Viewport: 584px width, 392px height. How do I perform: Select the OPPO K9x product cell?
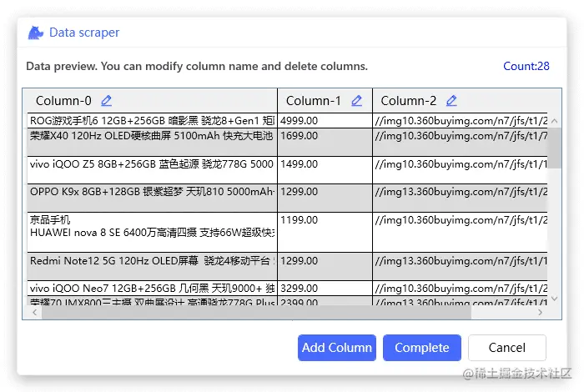pyautogui.click(x=152, y=198)
